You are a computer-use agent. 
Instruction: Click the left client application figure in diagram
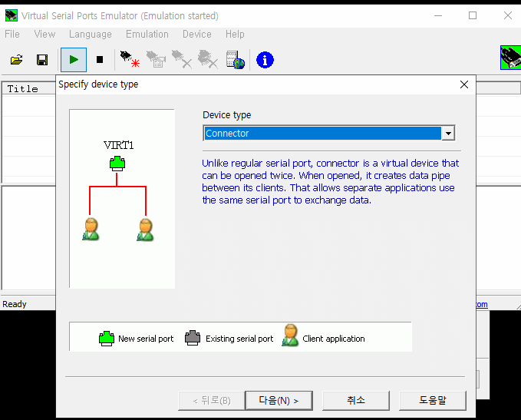pos(91,229)
